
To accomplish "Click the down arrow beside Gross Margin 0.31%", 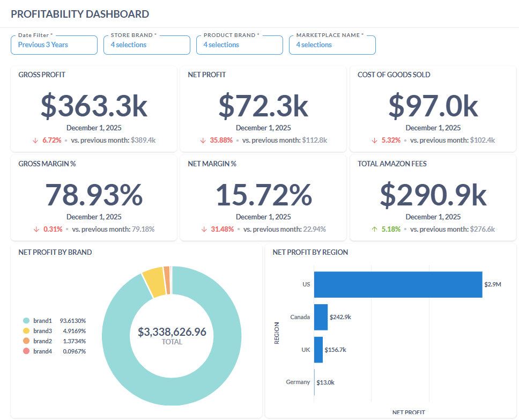I will (x=36, y=229).
